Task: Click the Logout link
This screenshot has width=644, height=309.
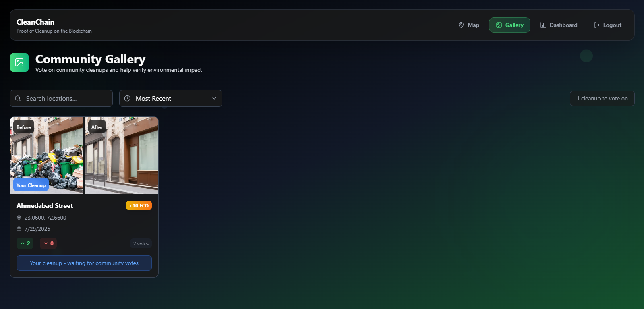Action: [x=608, y=25]
